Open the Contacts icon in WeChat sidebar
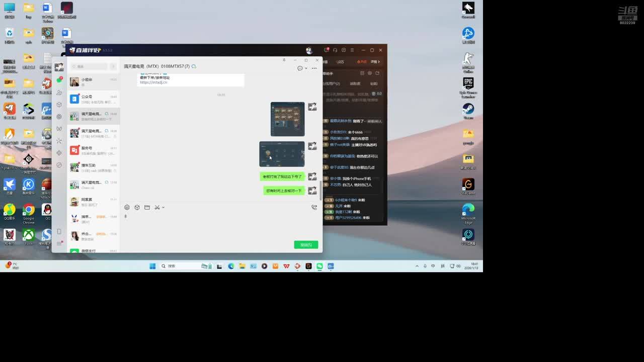Image resolution: width=644 pixels, height=362 pixels. [59, 93]
